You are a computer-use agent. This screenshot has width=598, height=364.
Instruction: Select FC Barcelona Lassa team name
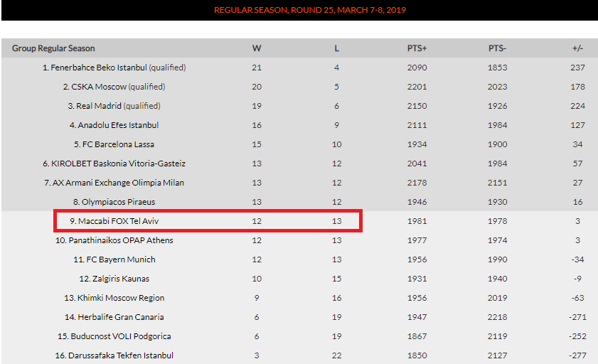(118, 144)
